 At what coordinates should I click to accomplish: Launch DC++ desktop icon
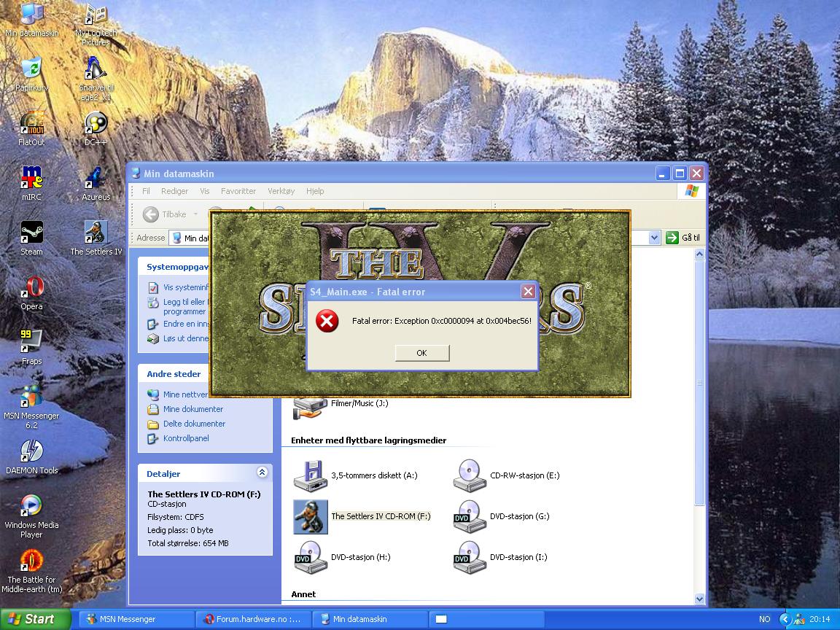tap(96, 128)
